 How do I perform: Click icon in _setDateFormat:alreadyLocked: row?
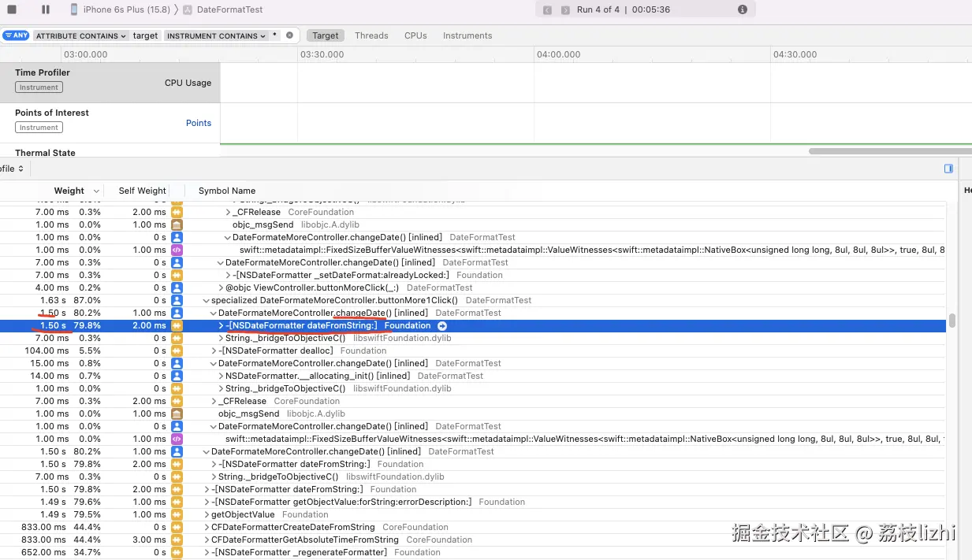point(177,275)
